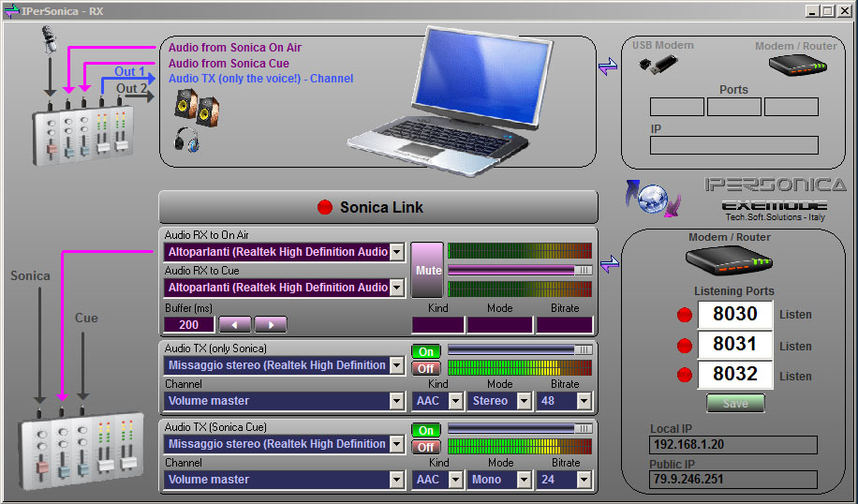Click the top mixer console icon
858x504 pixels.
83,135
